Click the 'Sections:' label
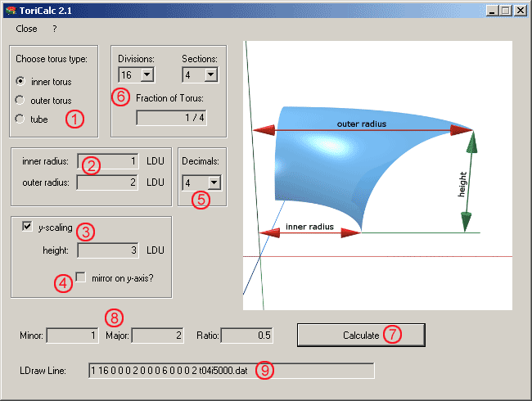 tap(200, 59)
